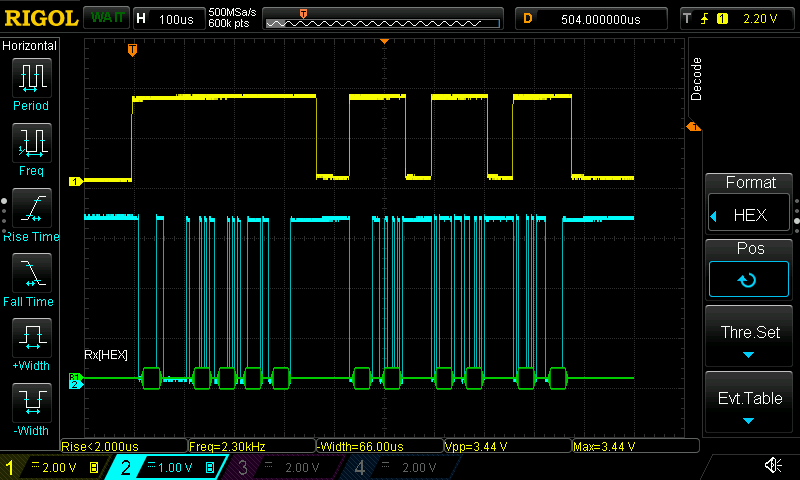The width and height of the screenshot is (800, 480).
Task: Click the trigger source channel 1 badge
Action: [x=722, y=19]
